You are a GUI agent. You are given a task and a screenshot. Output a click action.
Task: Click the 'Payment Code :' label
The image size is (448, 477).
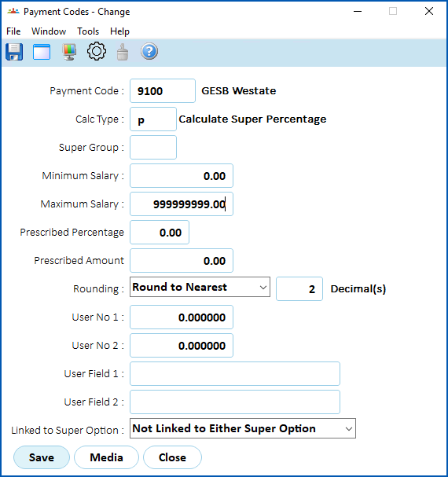coord(86,90)
